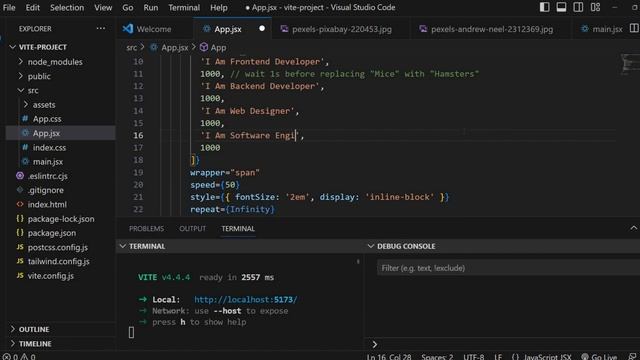Open Edit menu
640x360 pixels.
pos(33,7)
